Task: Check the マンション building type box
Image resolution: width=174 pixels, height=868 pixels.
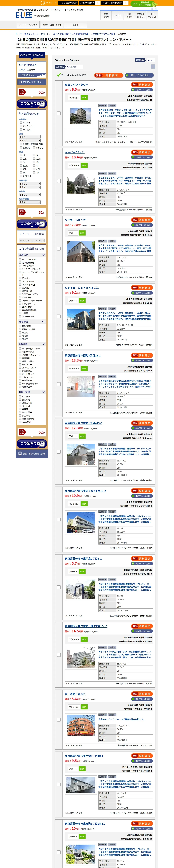Action: click(x=21, y=126)
